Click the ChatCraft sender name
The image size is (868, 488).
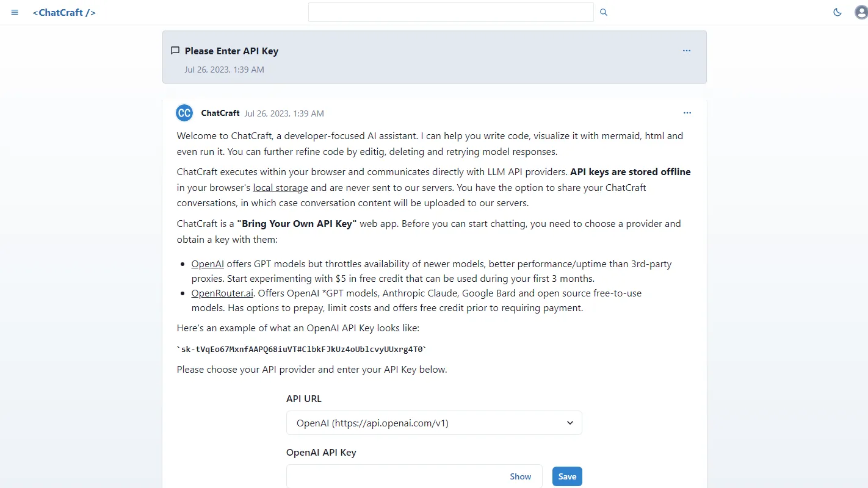click(220, 113)
